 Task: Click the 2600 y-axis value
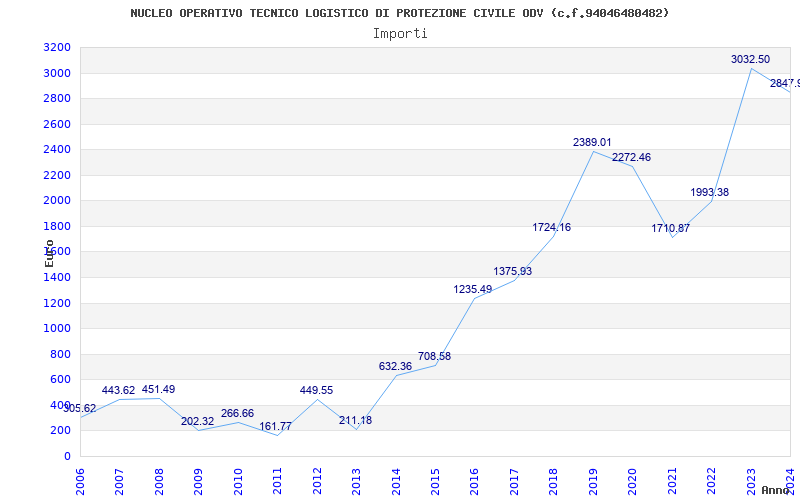tap(57, 124)
